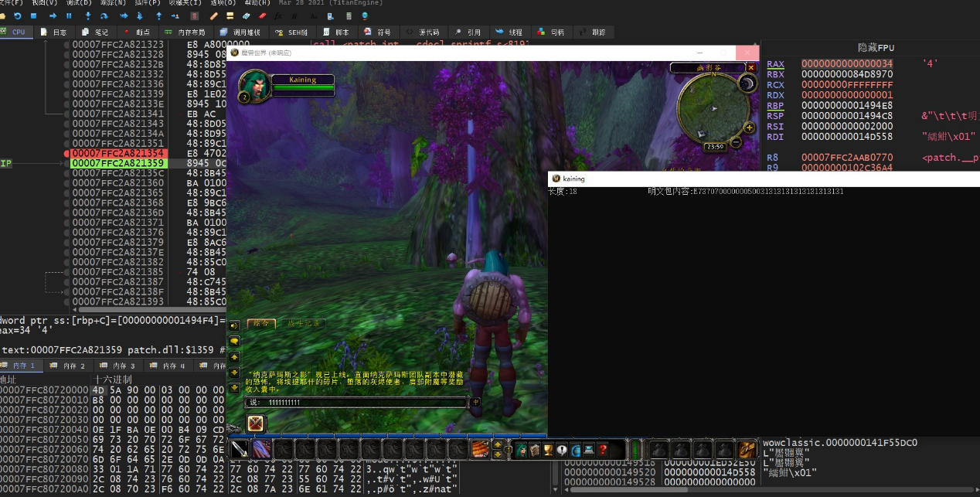Zoom out the minimap with minus button
This screenshot has height=497, width=980.
point(736,142)
